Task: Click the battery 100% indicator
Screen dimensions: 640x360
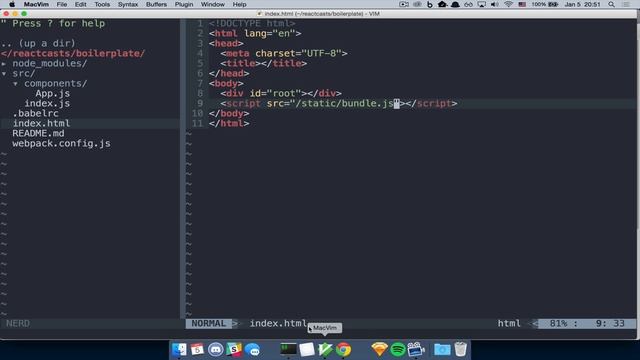Action: coord(545,4)
